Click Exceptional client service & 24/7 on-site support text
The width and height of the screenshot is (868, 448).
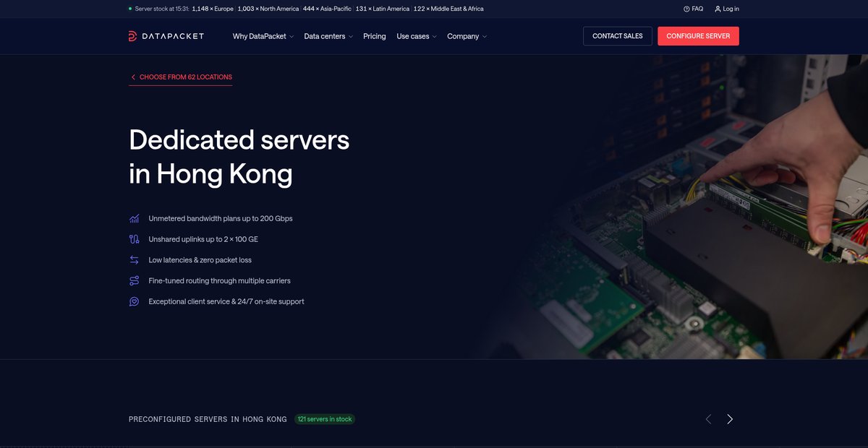226,301
